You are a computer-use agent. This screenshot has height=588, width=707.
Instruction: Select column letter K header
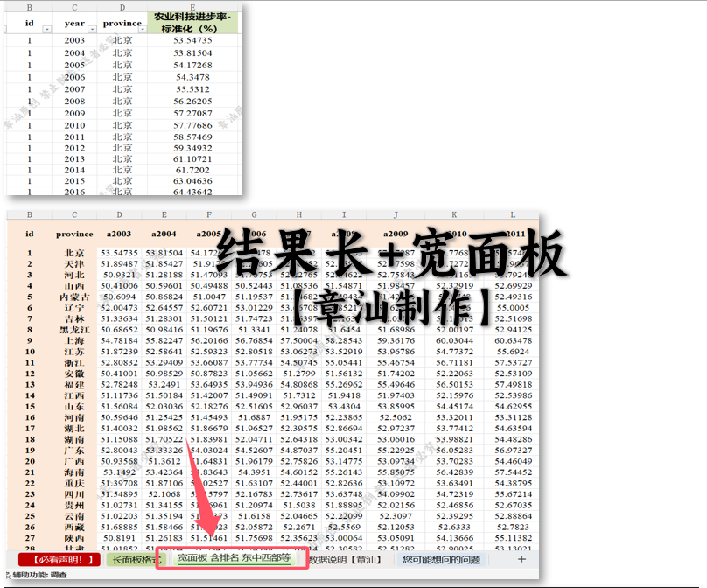click(454, 214)
